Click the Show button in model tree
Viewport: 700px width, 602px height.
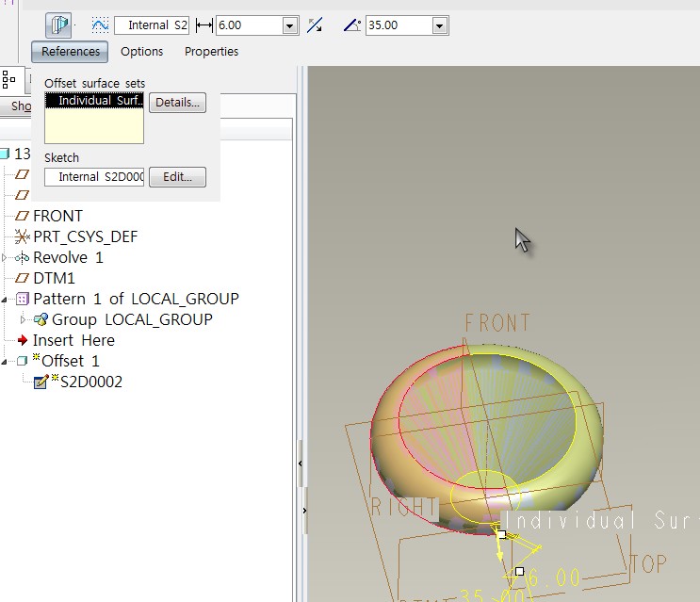tap(16, 106)
